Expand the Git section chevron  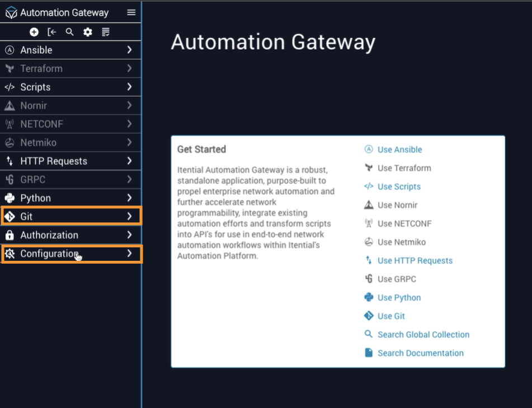click(x=129, y=217)
